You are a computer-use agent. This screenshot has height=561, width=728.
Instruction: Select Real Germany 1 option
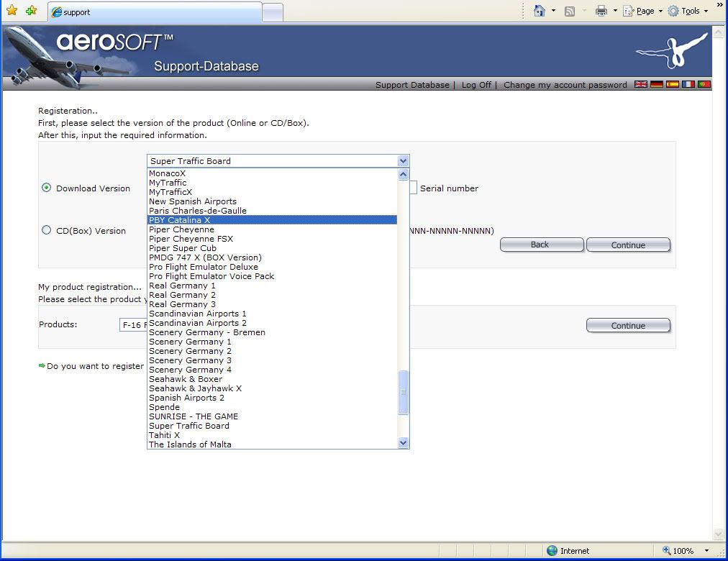tap(272, 286)
